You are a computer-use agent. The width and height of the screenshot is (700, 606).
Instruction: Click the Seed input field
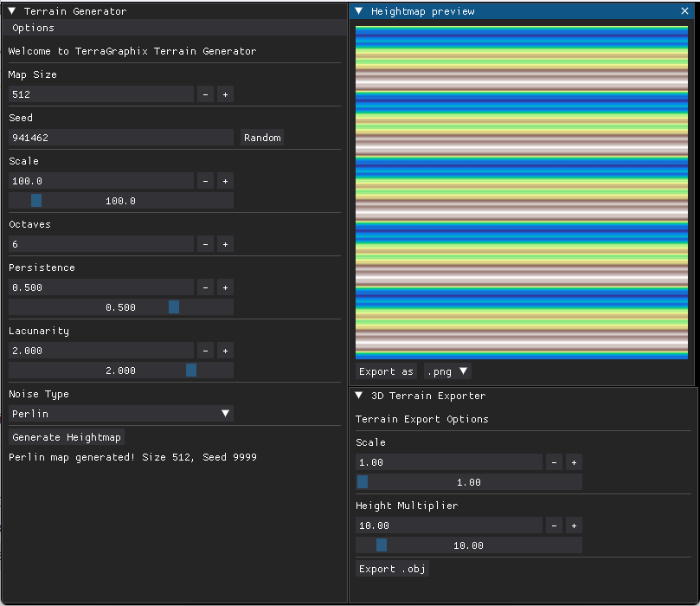121,138
